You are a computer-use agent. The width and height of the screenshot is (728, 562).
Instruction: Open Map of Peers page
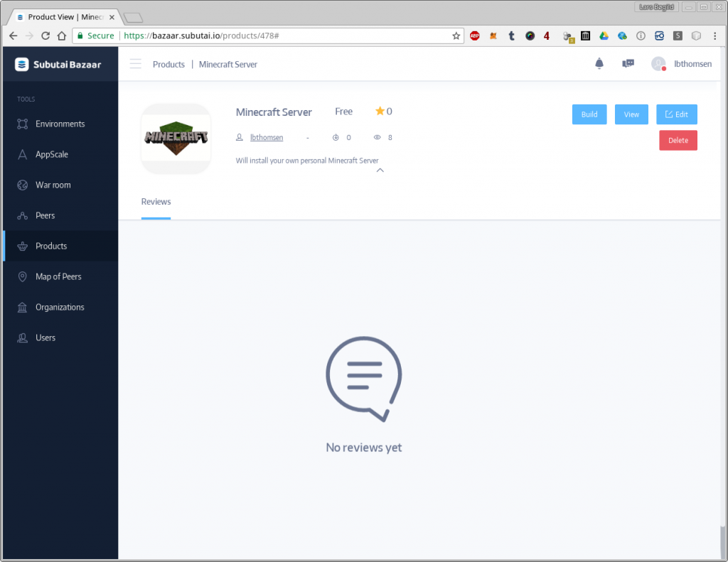pos(60,276)
